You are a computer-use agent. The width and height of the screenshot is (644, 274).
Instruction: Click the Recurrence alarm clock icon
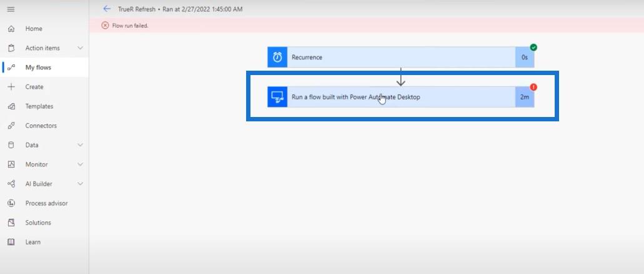pos(277,57)
